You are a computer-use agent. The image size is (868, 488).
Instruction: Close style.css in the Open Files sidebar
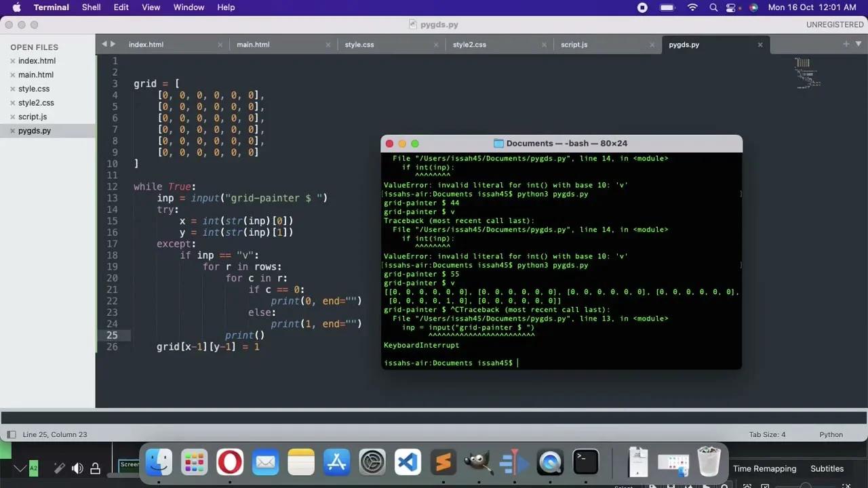[12, 89]
